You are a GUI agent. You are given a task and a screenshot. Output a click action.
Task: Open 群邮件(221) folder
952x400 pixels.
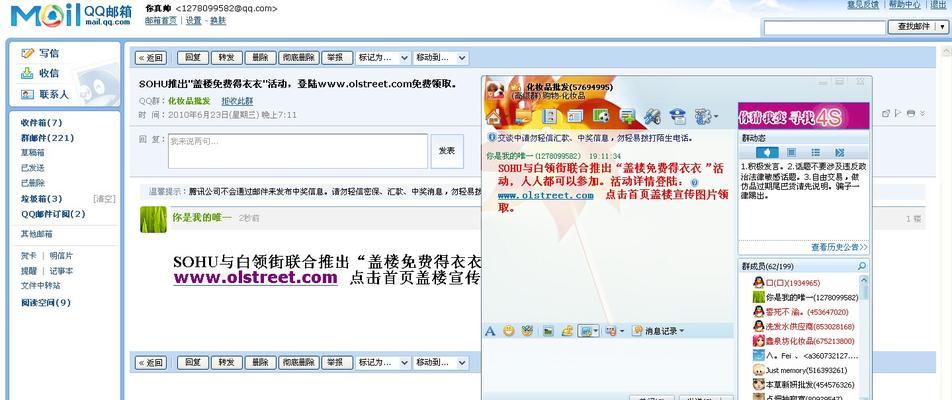pyautogui.click(x=47, y=138)
